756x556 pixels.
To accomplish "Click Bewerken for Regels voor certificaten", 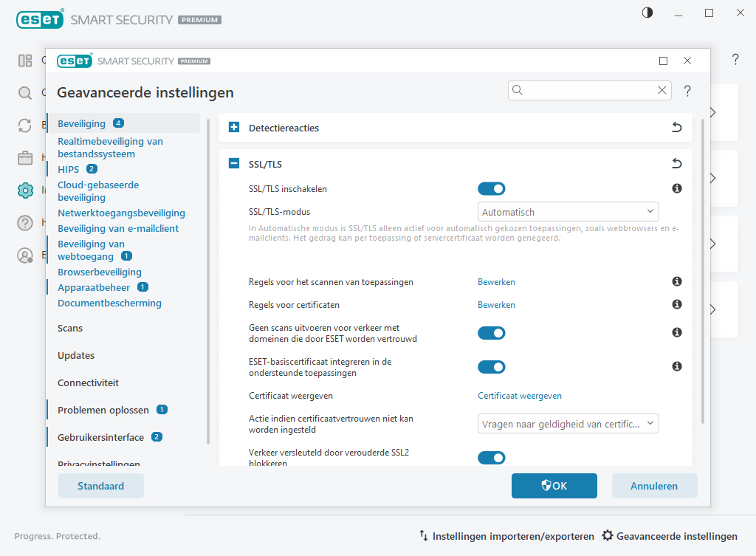I will 496,304.
